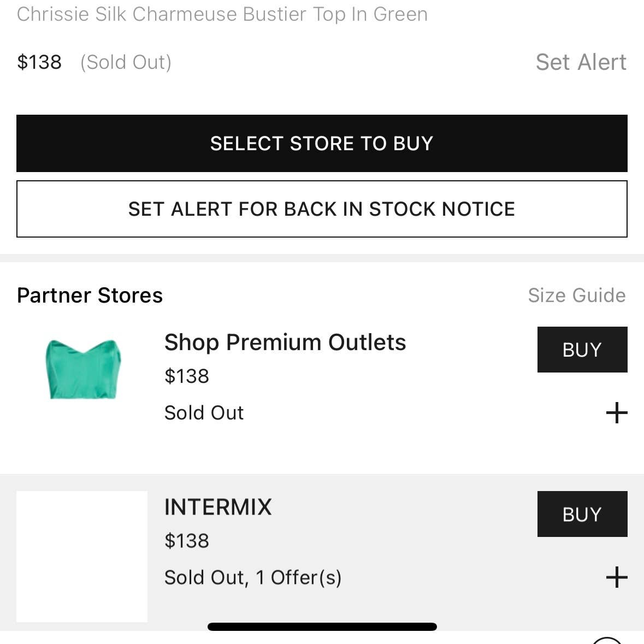Viewport: 644px width, 644px height.
Task: Tap the blank INTERMIX product thumbnail
Action: tap(82, 557)
